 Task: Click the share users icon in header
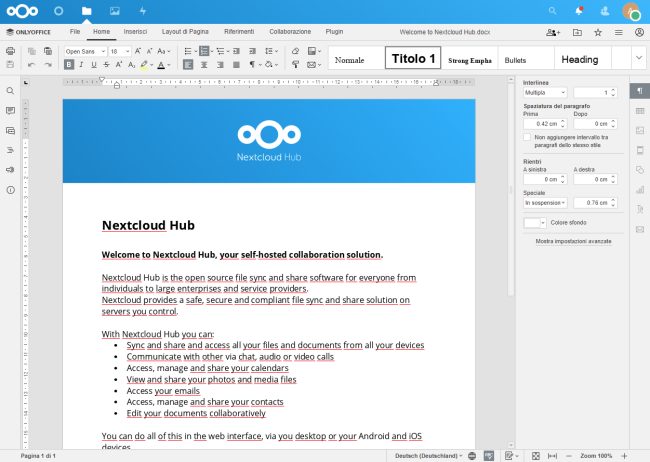[x=553, y=32]
